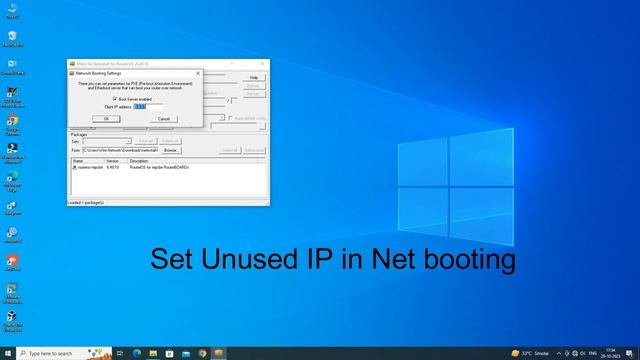This screenshot has width=640, height=360.
Task: Open Google Chrome from taskbar
Action: pos(202,353)
